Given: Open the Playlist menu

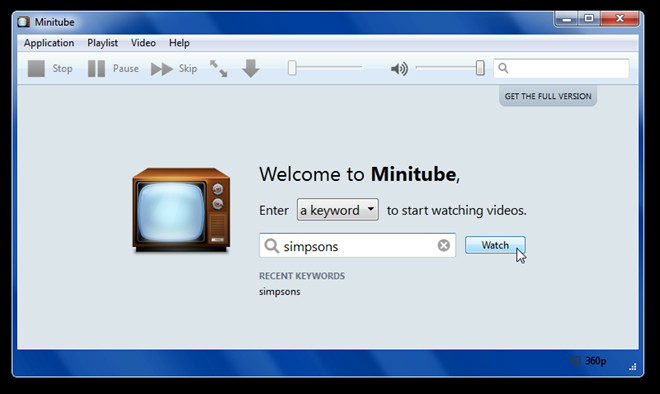Looking at the screenshot, I should pos(102,43).
